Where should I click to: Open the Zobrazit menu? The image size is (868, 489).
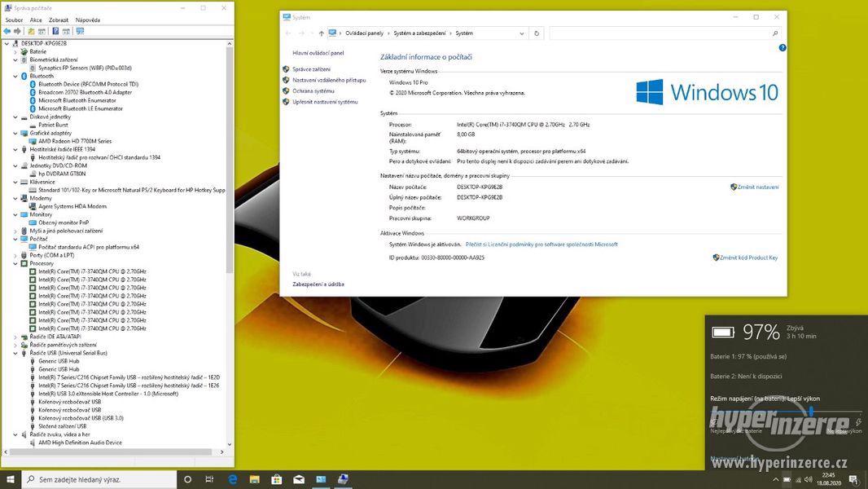coord(59,20)
